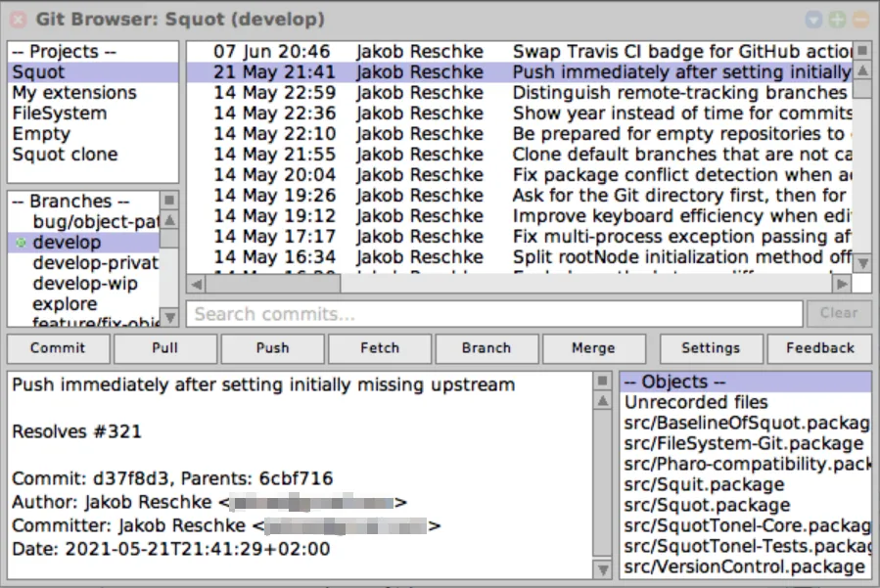Image resolution: width=880 pixels, height=588 pixels.
Task: Click the Projects list header
Action: pos(93,52)
